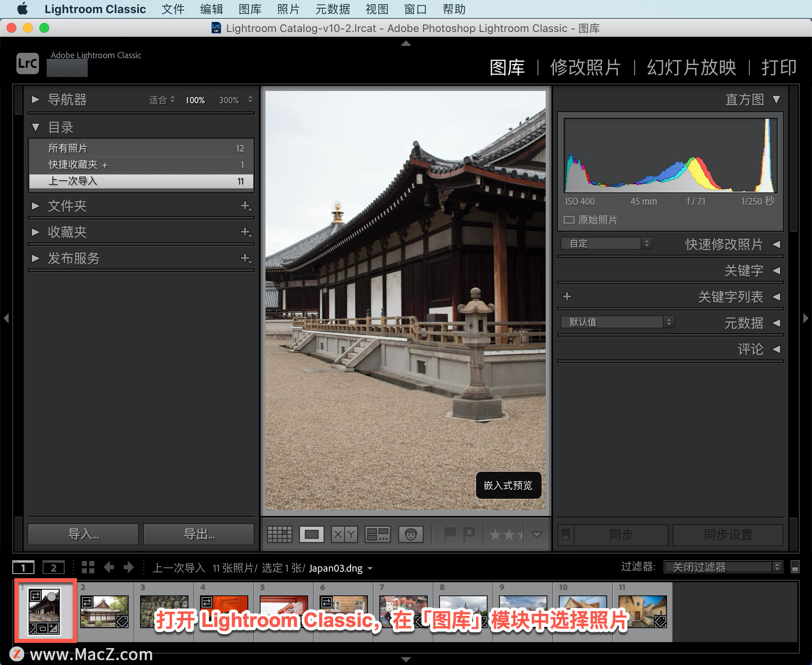Open the 文件 menu

(173, 9)
